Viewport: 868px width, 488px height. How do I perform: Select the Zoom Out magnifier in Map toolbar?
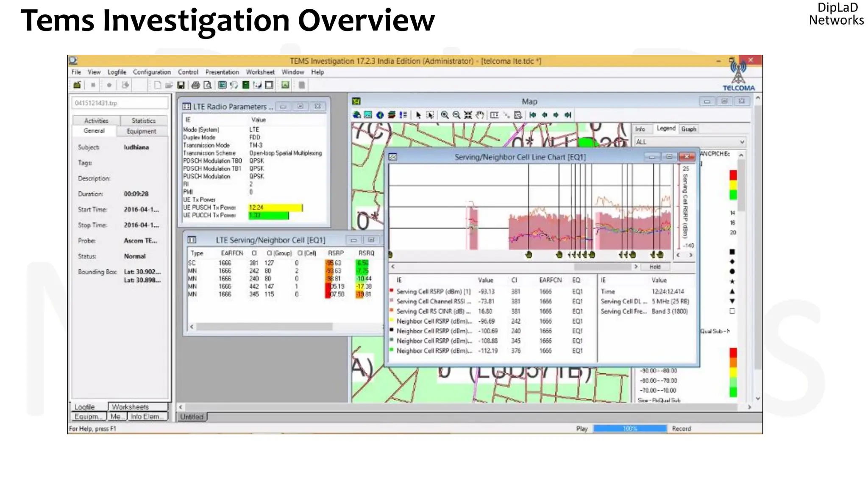coord(456,115)
